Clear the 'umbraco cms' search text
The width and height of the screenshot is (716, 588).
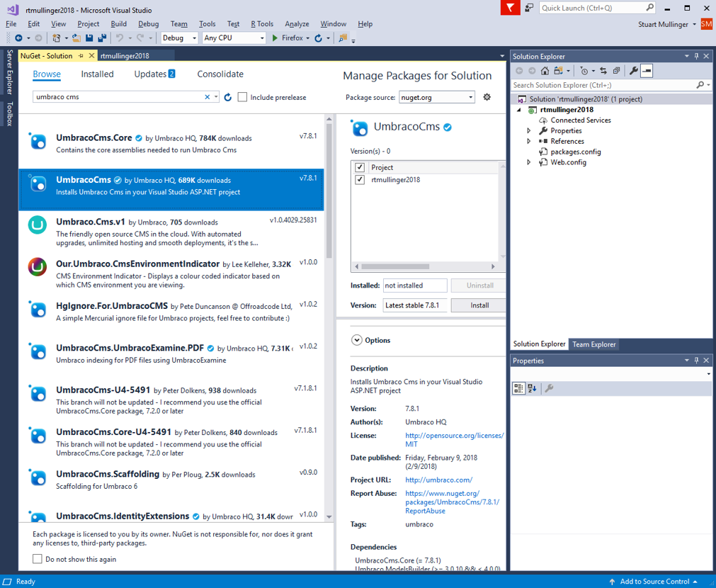pos(208,97)
